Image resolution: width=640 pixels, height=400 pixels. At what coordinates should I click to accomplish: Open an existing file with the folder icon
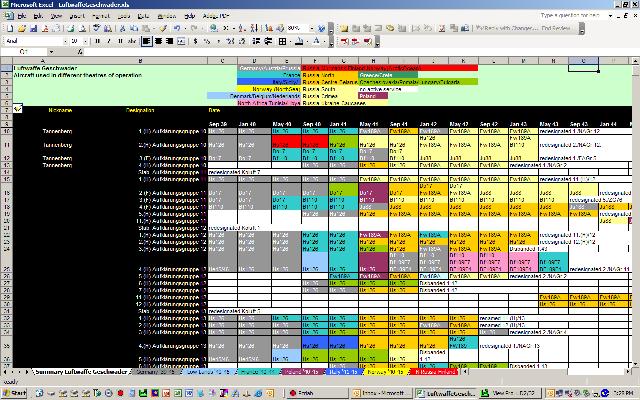[x=22, y=28]
